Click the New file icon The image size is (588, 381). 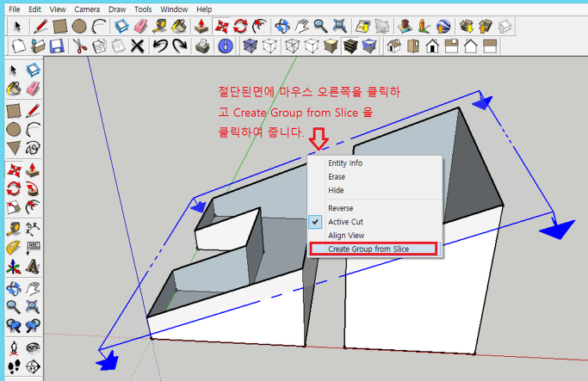coord(18,46)
